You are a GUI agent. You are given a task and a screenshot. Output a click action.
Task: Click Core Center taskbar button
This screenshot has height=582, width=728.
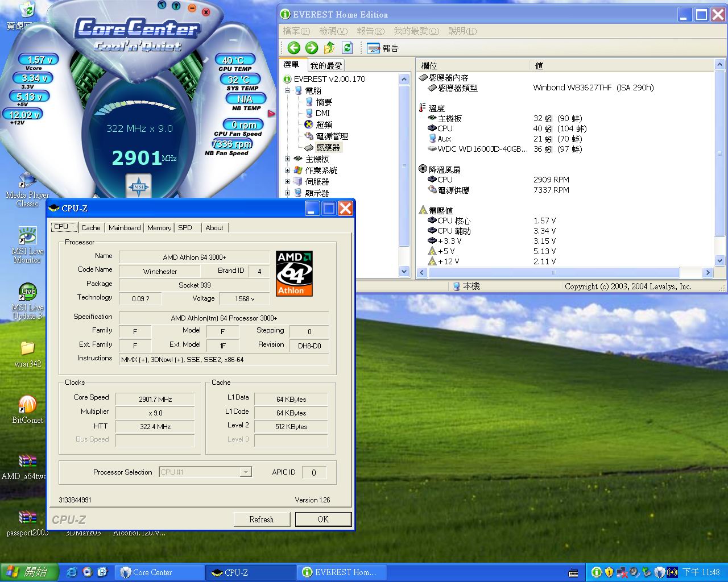click(x=160, y=572)
